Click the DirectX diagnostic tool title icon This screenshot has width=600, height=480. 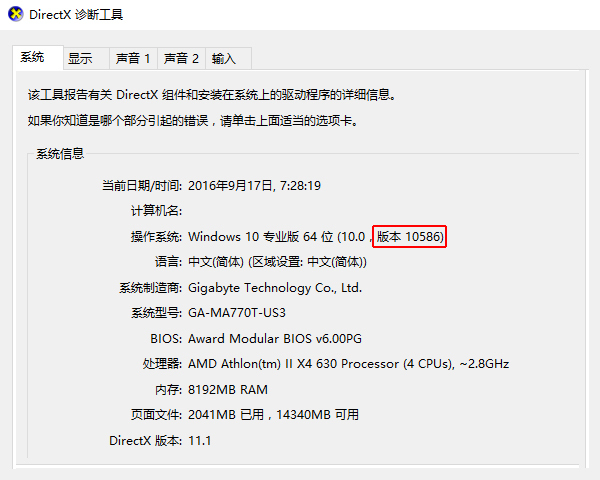(16, 15)
